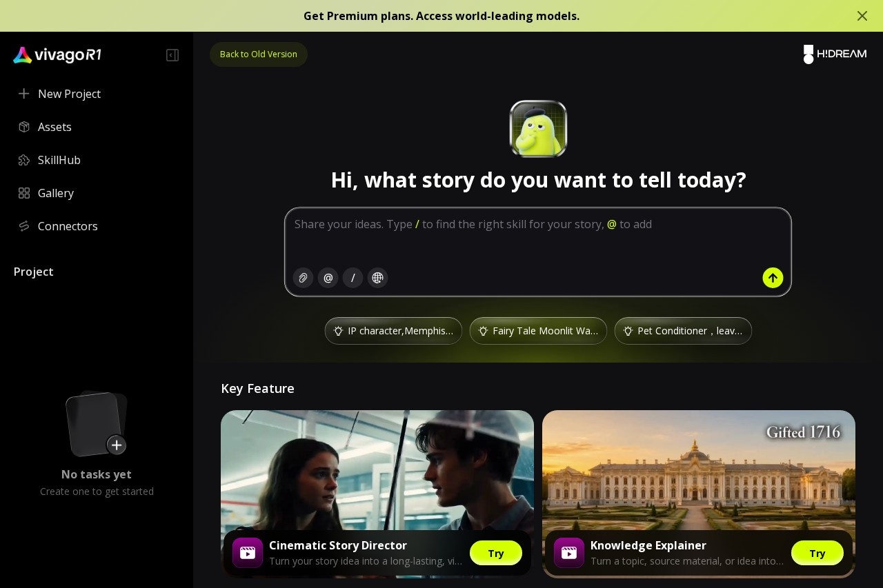Image resolution: width=883 pixels, height=588 pixels.
Task: Click the New Project plus icon
Action: (24, 94)
